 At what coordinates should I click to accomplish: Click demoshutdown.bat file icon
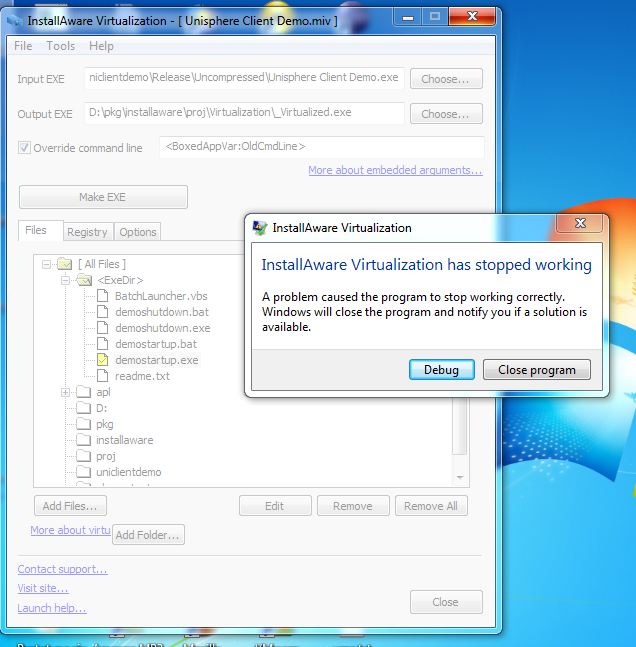pos(102,312)
